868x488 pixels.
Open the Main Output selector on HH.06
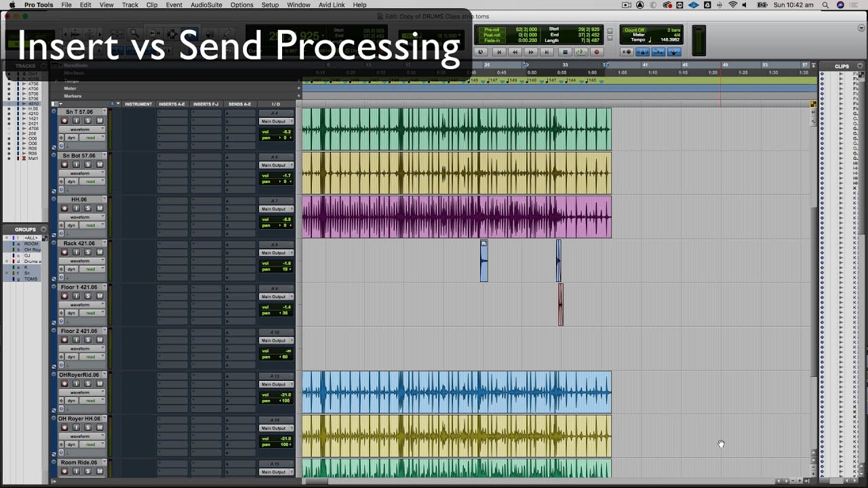pos(276,209)
